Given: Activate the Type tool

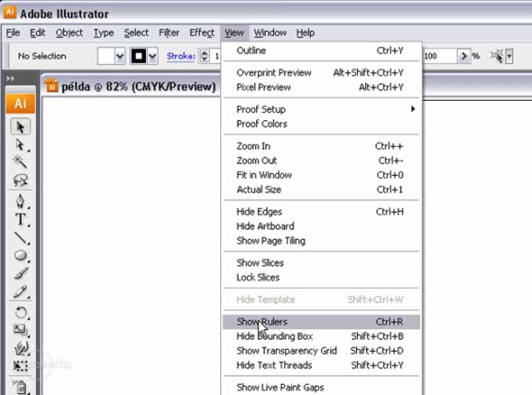Looking at the screenshot, I should pyautogui.click(x=20, y=219).
